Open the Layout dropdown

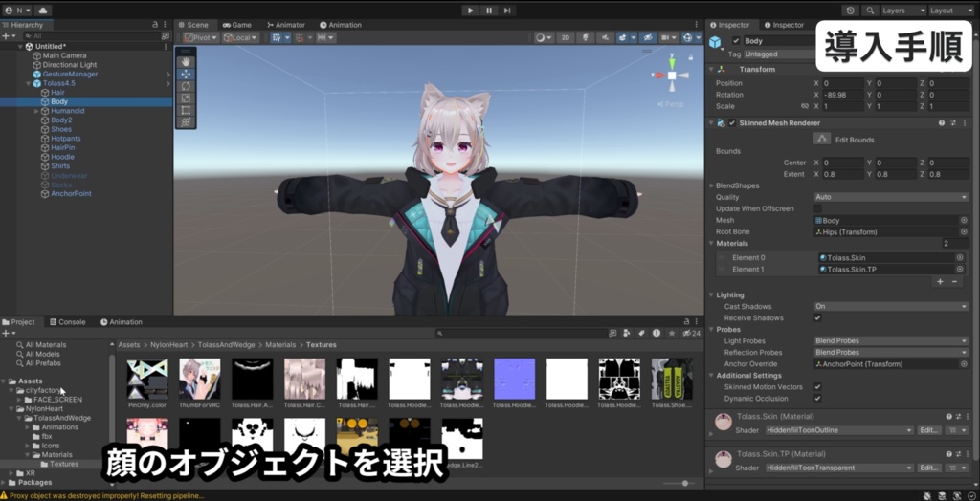click(950, 11)
